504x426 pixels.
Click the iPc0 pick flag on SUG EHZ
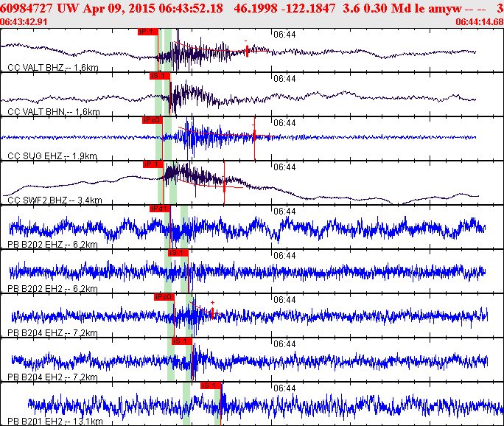(x=153, y=120)
